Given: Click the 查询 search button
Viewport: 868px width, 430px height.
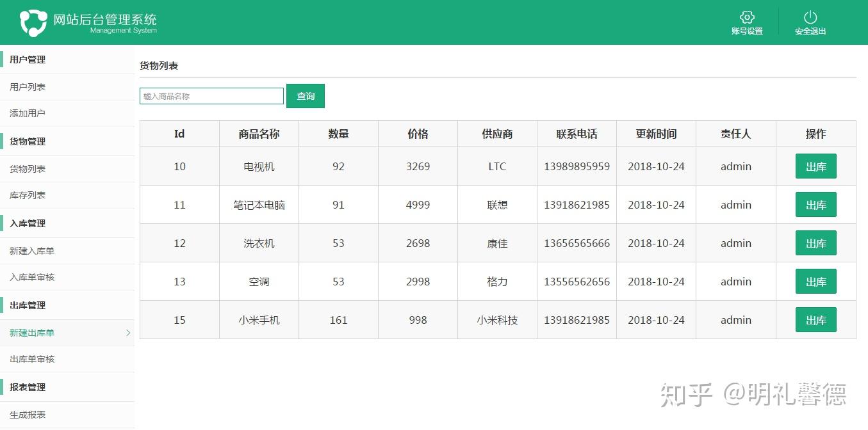Looking at the screenshot, I should pyautogui.click(x=306, y=95).
